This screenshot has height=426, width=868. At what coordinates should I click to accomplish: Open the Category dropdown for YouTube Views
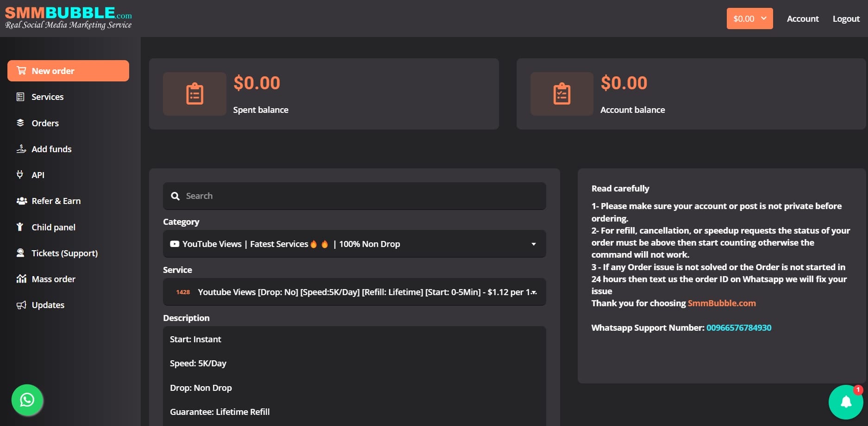[354, 244]
